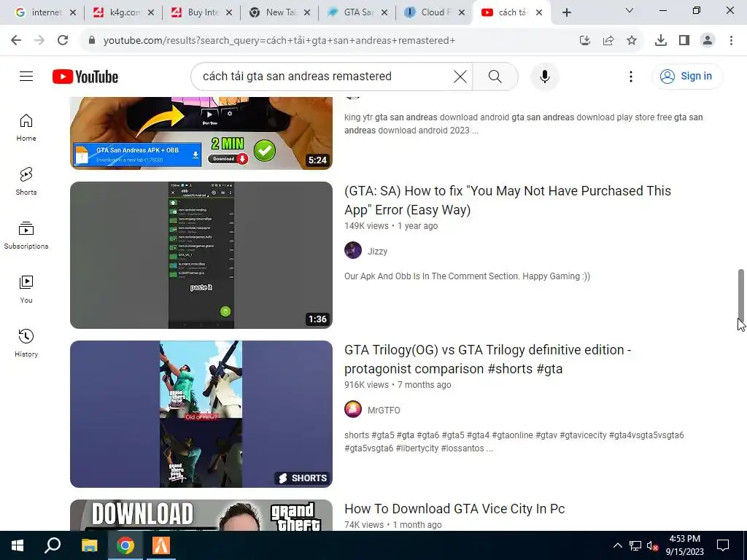
Task: Close the GTA San tab
Action: pos(384,13)
